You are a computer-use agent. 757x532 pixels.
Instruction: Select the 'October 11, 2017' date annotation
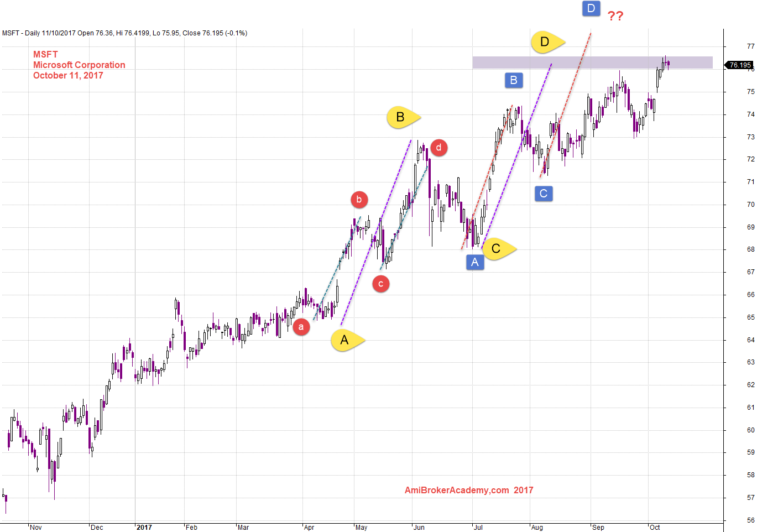pyautogui.click(x=68, y=75)
